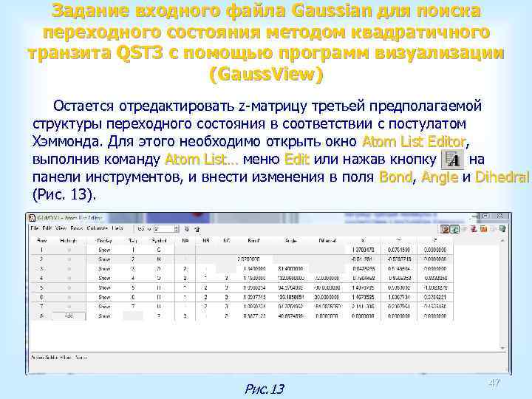The width and height of the screenshot is (532, 399).
Task: Click the Dihedral column header
Action: pos(327,241)
